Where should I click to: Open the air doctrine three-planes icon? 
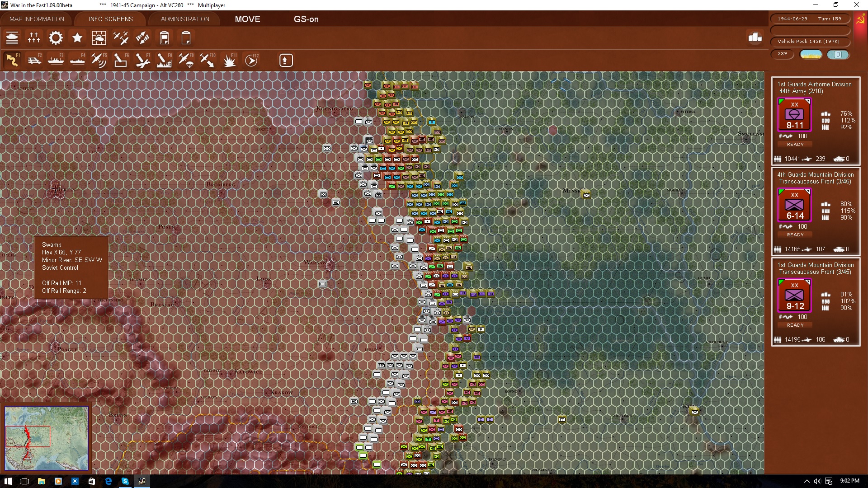[121, 38]
